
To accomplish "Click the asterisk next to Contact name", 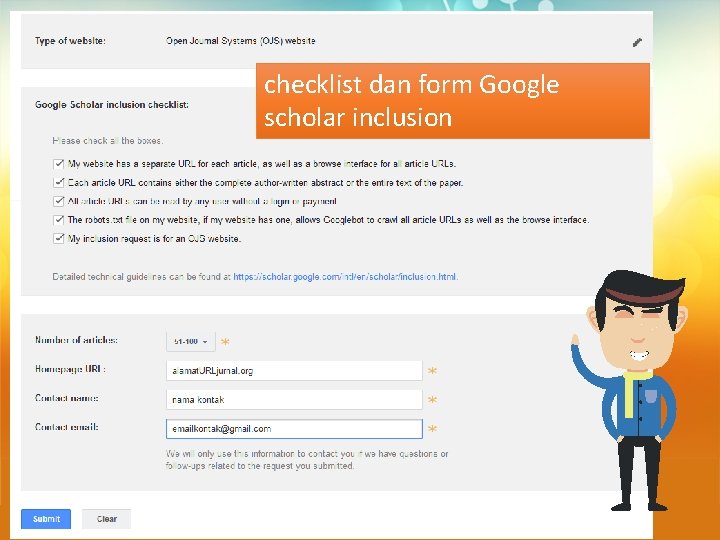I will [x=432, y=401].
